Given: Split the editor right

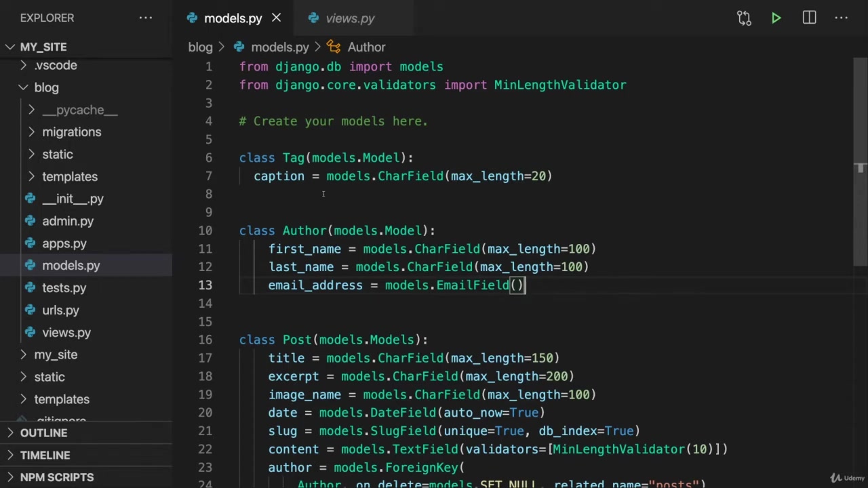Looking at the screenshot, I should [x=809, y=18].
